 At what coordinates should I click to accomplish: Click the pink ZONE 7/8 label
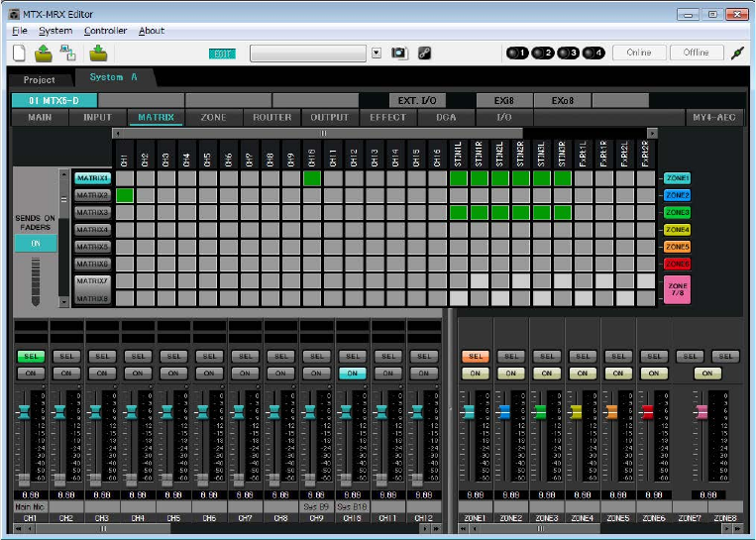click(678, 289)
